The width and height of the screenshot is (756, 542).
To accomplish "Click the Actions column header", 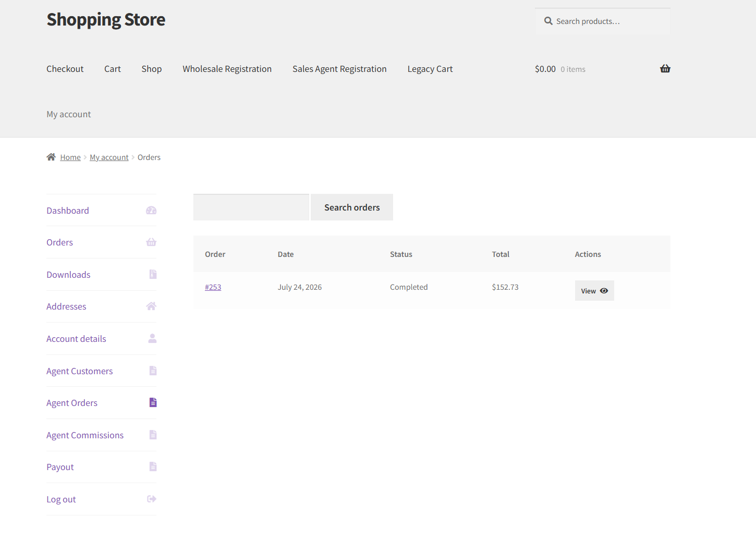I will pos(588,254).
